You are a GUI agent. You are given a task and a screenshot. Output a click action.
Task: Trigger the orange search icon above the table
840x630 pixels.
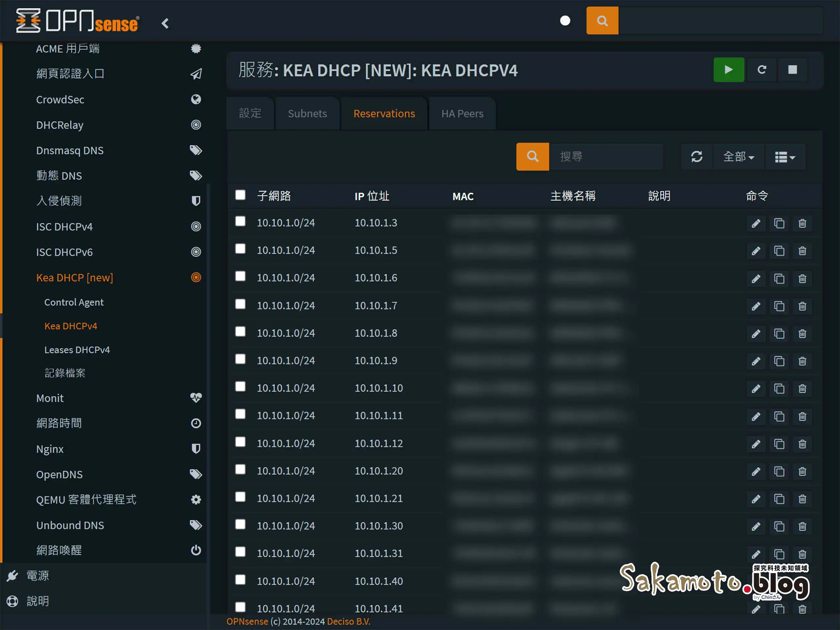pyautogui.click(x=533, y=157)
